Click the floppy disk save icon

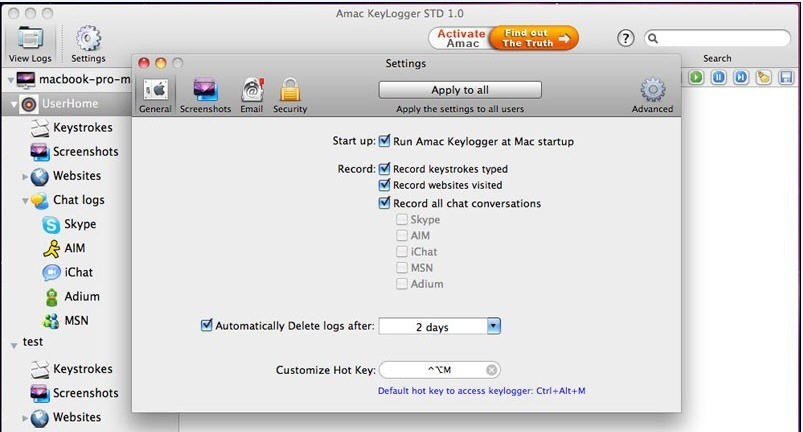click(786, 77)
